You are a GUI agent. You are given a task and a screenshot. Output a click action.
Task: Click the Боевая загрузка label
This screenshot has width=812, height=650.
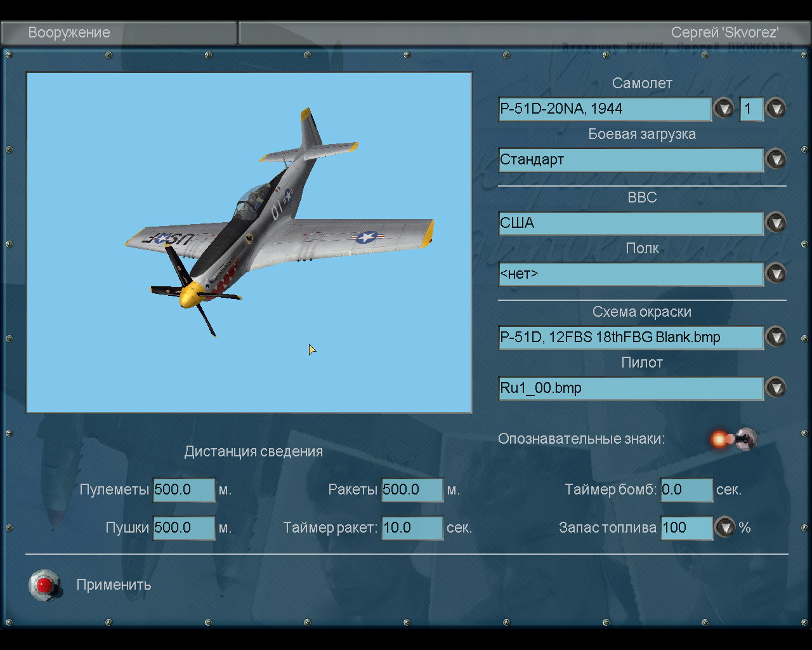click(x=642, y=135)
